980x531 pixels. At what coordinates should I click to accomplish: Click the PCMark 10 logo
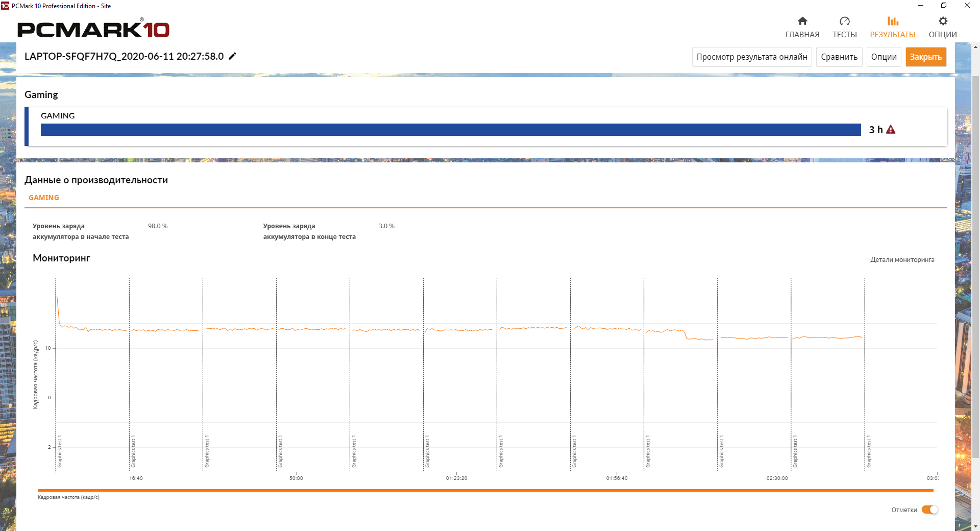tap(93, 29)
